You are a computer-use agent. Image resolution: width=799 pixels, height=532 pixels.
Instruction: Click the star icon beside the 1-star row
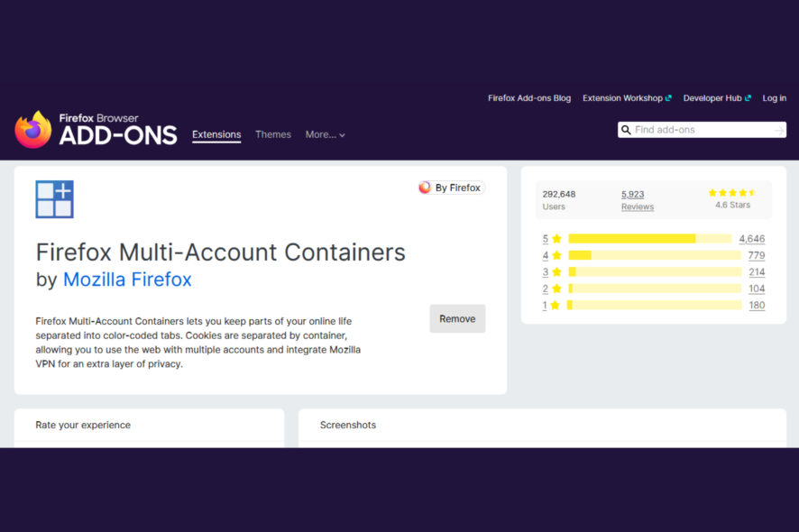coord(556,305)
